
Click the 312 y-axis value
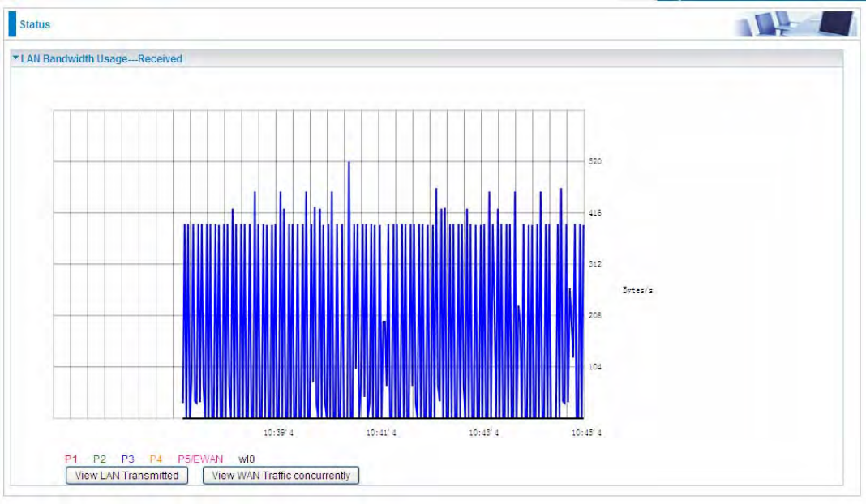click(595, 264)
